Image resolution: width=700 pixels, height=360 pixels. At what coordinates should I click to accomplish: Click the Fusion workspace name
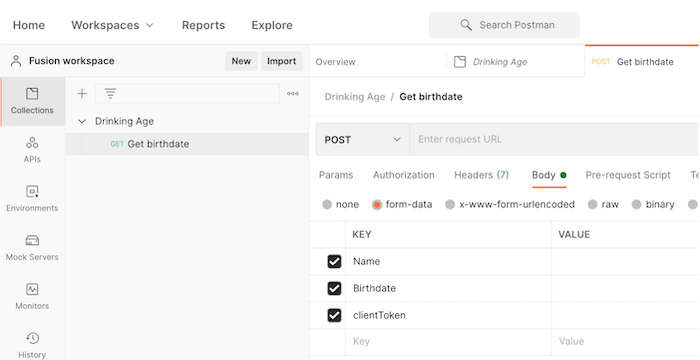[x=71, y=61]
